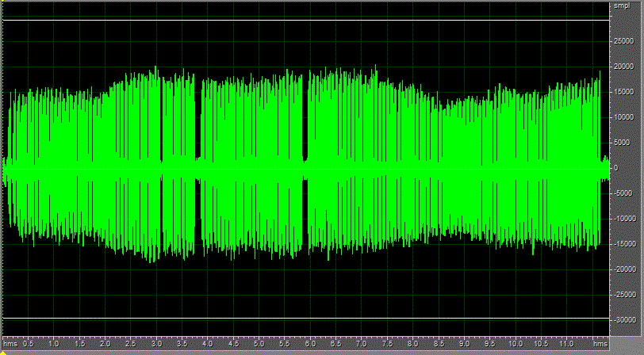Click the 10.5 time ruler label
The width and height of the screenshot is (644, 355).
(541, 343)
